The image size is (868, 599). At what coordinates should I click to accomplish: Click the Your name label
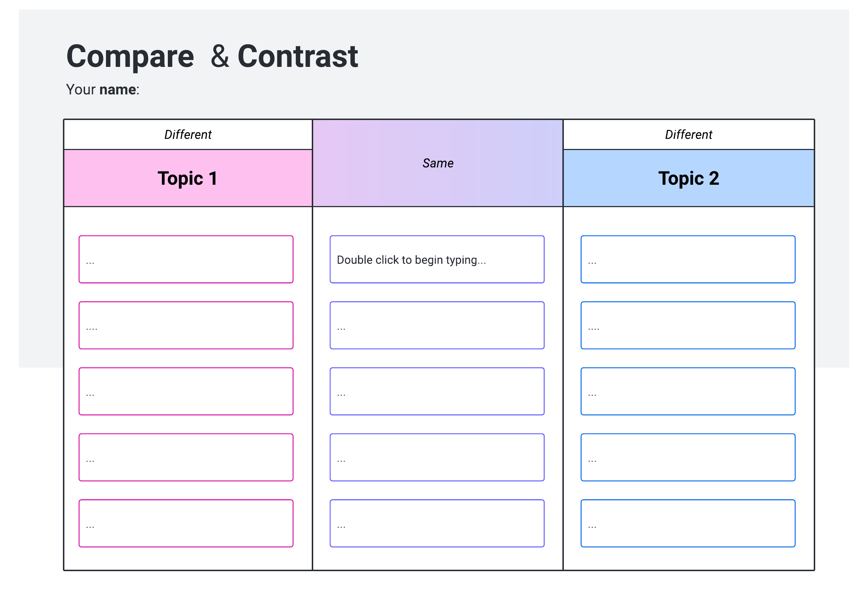coord(102,90)
